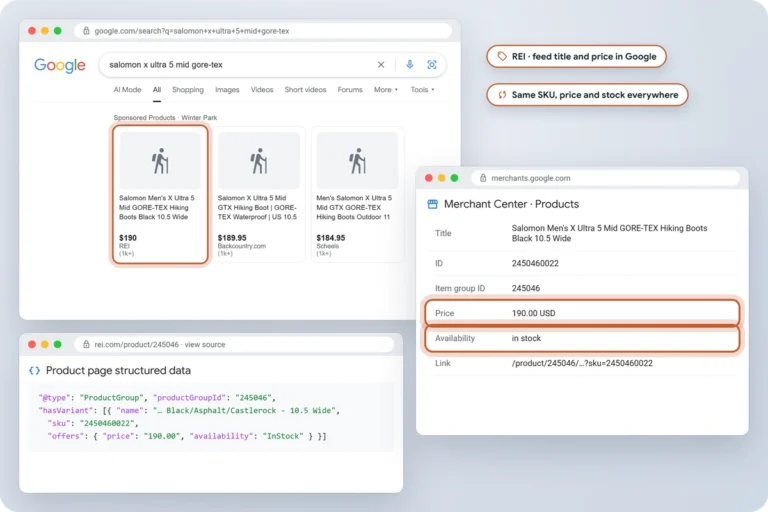Image resolution: width=768 pixels, height=512 pixels.
Task: Open Salomon Men's X Ultra 5 REI listing title
Action: 157,207
